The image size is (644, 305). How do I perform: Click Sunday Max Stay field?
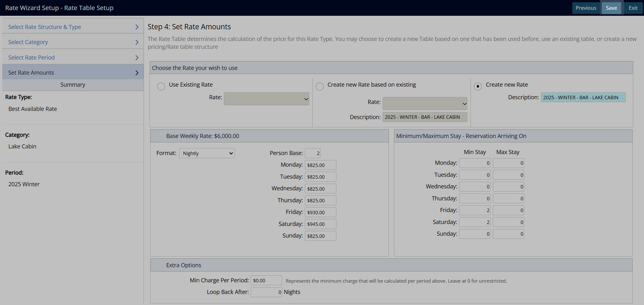coord(508,234)
